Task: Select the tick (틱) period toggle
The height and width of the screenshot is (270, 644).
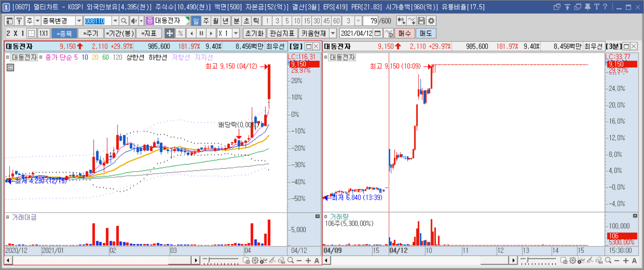Action: [x=256, y=21]
